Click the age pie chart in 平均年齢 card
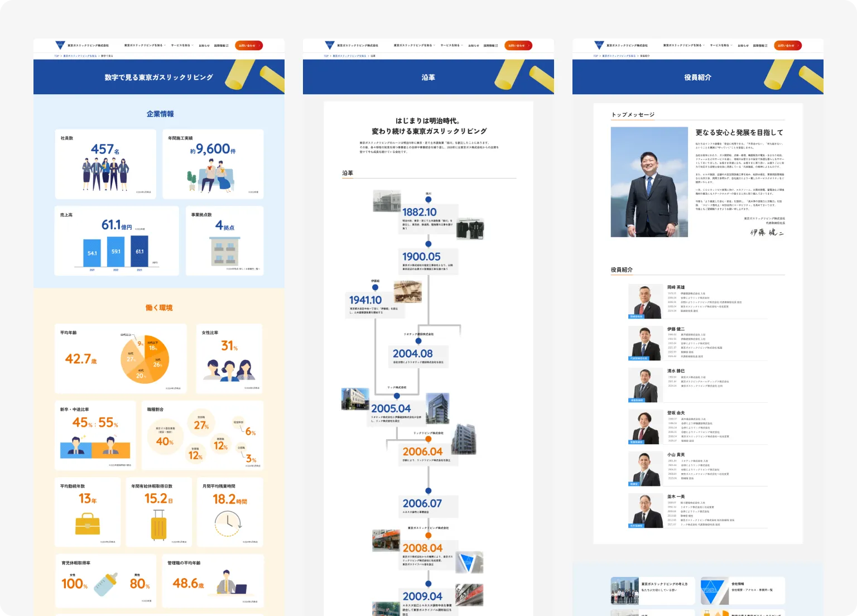The width and height of the screenshot is (857, 616). (x=145, y=359)
